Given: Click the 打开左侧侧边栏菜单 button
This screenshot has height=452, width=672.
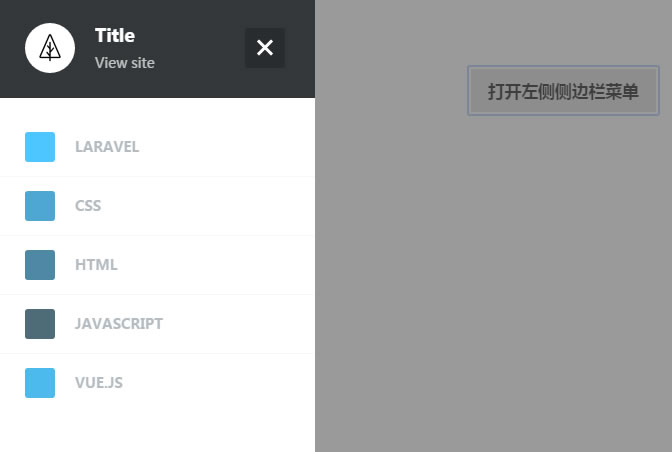Looking at the screenshot, I should click(x=563, y=90).
